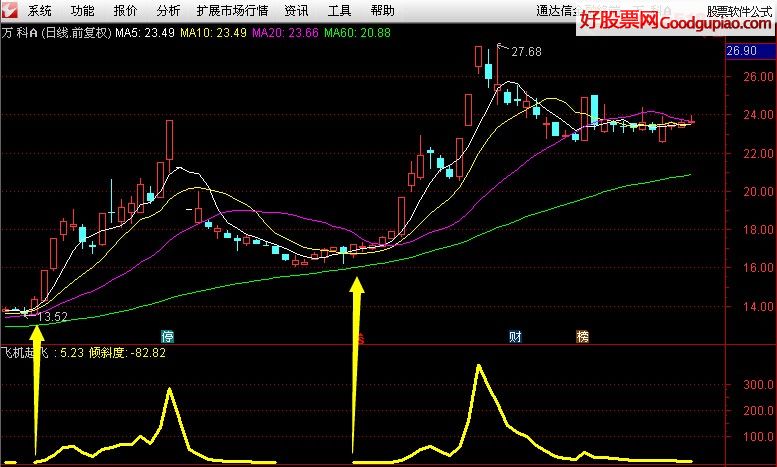Click the 停 event marker icon
The image size is (777, 467).
(x=168, y=337)
